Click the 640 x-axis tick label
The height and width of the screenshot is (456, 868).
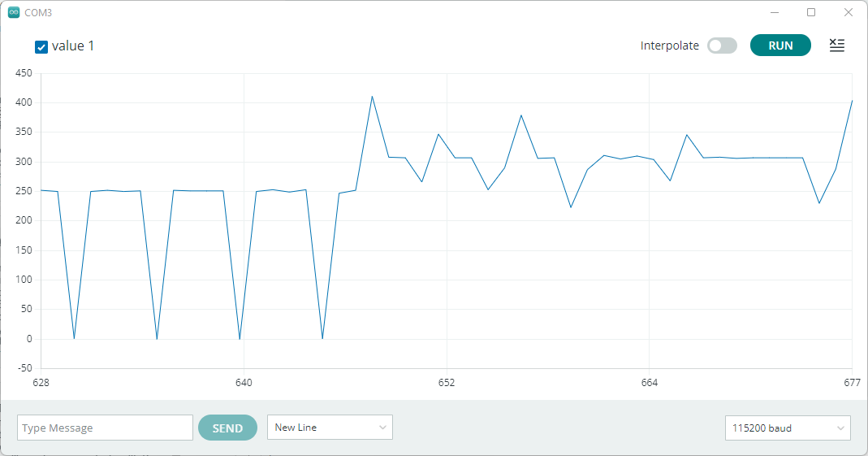pos(244,382)
